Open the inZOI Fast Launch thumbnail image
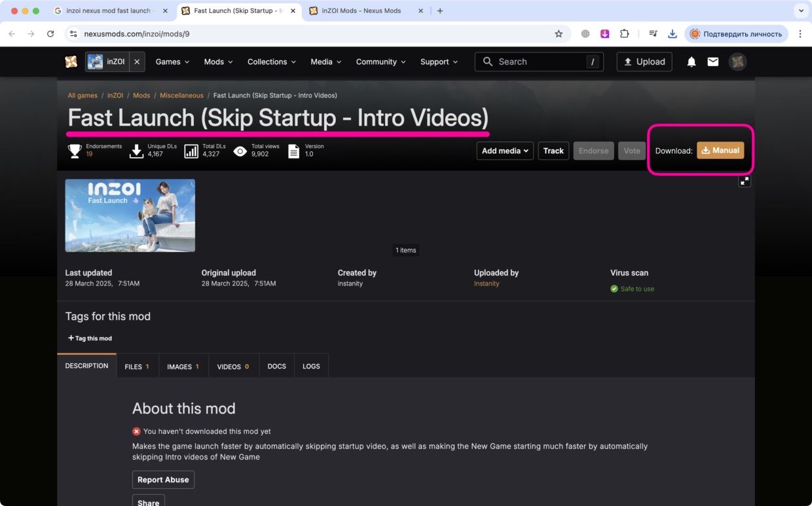The image size is (812, 506). 130,215
